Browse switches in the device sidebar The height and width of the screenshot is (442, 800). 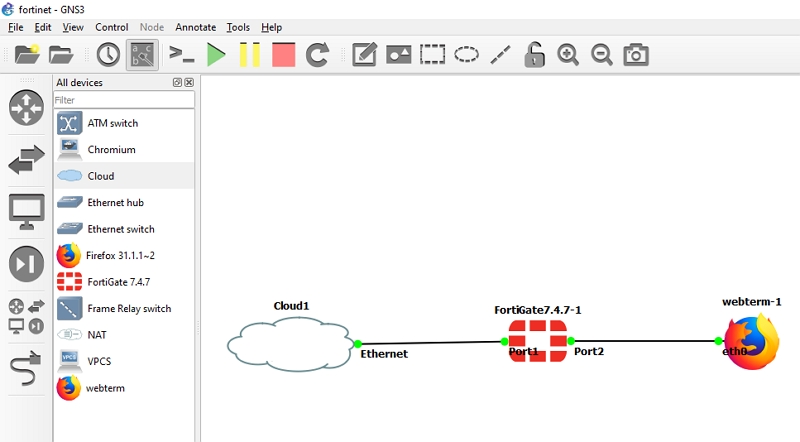click(x=27, y=160)
